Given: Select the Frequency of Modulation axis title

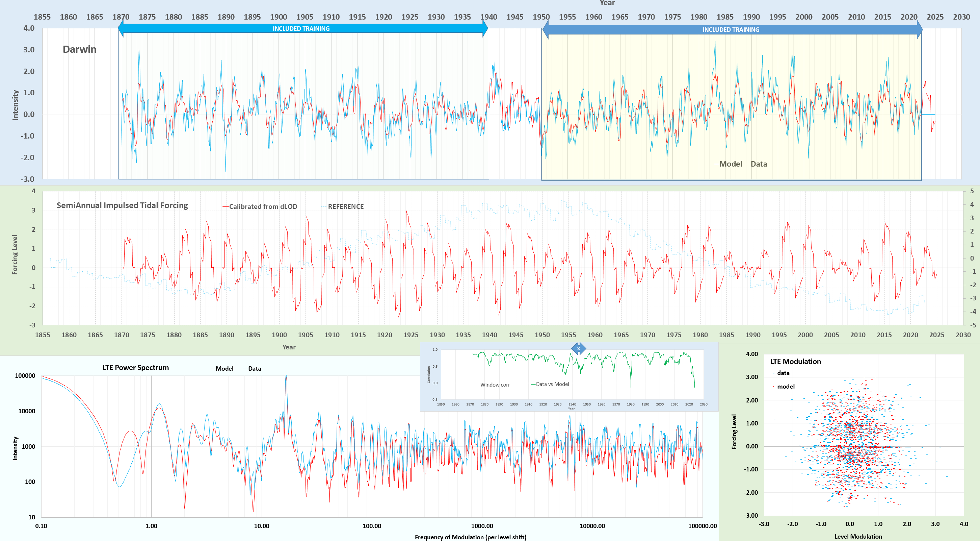Looking at the screenshot, I should coord(470,537).
